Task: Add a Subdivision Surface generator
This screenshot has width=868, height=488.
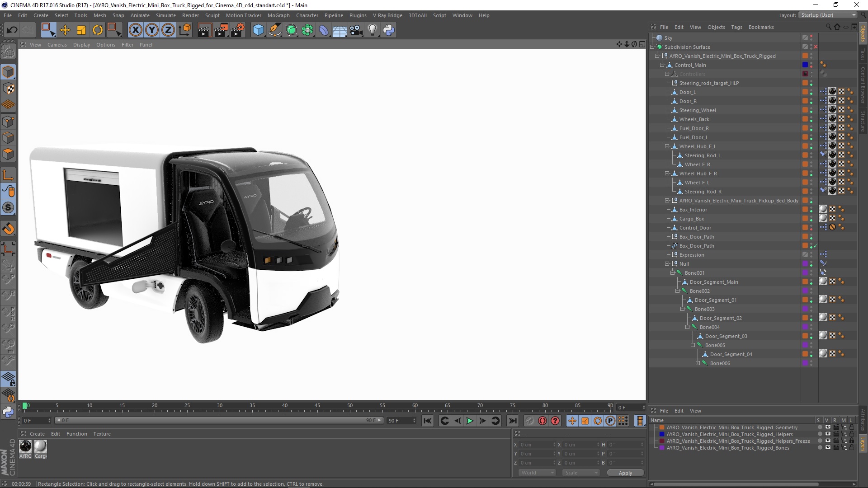Action: [291, 30]
